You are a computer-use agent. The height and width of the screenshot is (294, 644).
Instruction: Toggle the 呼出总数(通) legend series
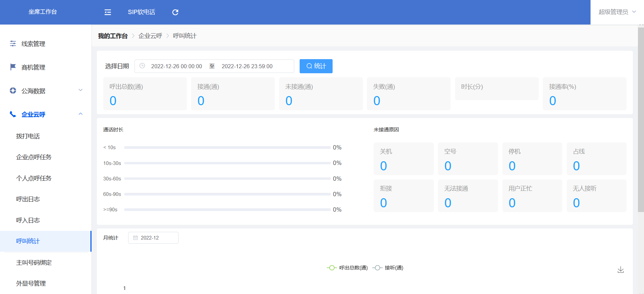347,268
